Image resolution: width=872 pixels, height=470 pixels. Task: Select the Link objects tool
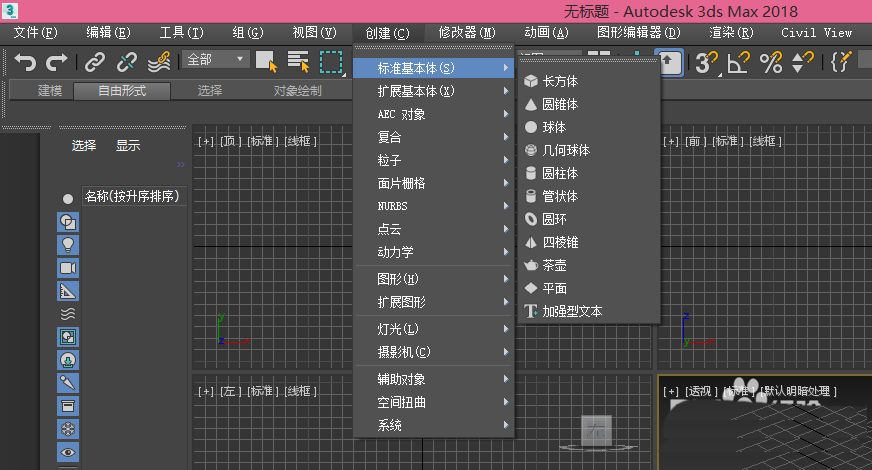(x=95, y=62)
